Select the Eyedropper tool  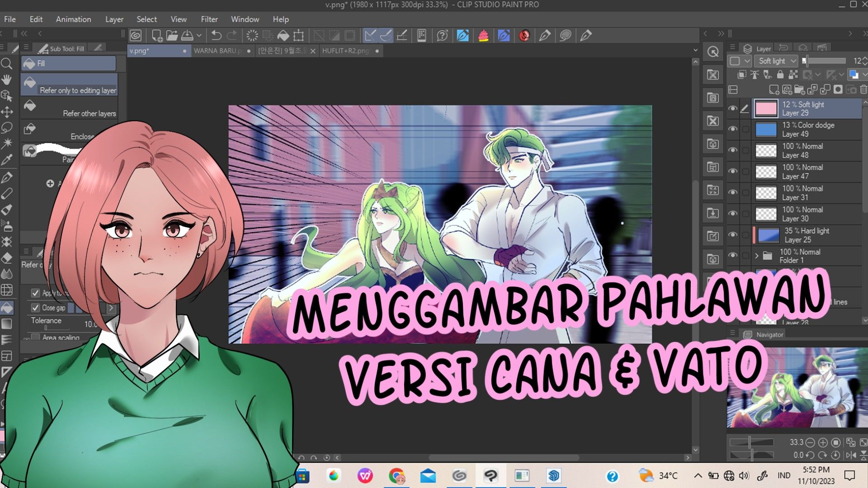coord(7,160)
